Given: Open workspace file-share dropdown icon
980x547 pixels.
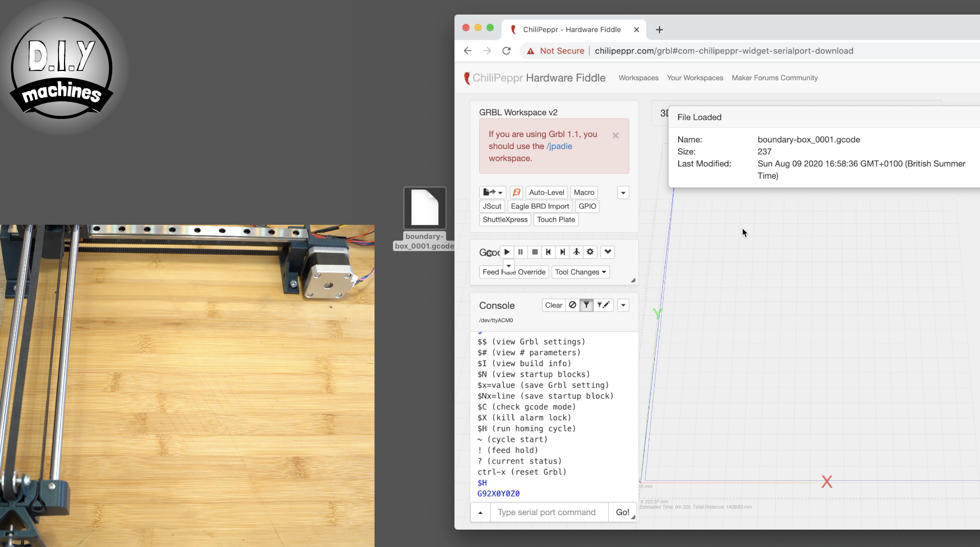Looking at the screenshot, I should tap(493, 192).
